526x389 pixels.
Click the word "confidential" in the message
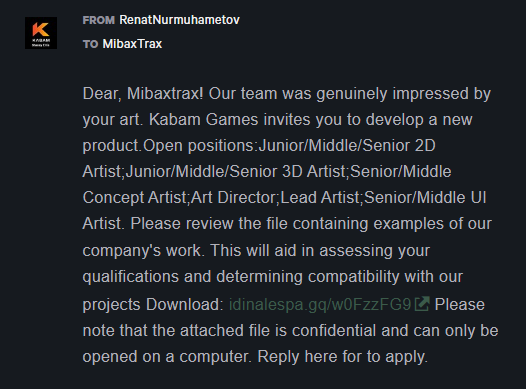tap(334, 331)
